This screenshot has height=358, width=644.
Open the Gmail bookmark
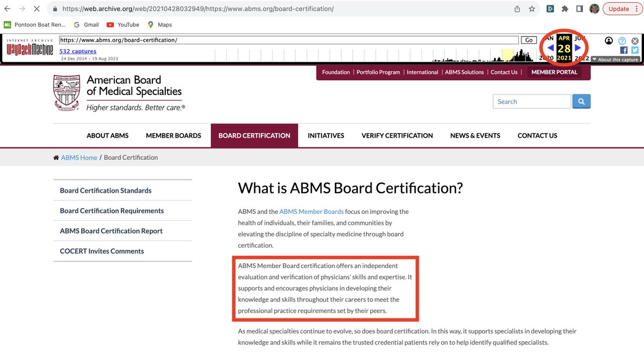pyautogui.click(x=86, y=25)
